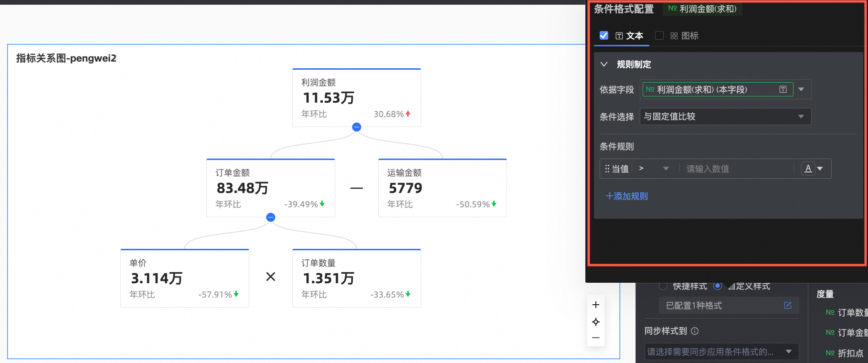
Task: Collapse the 利润金额 node using its blue circle
Action: [356, 127]
